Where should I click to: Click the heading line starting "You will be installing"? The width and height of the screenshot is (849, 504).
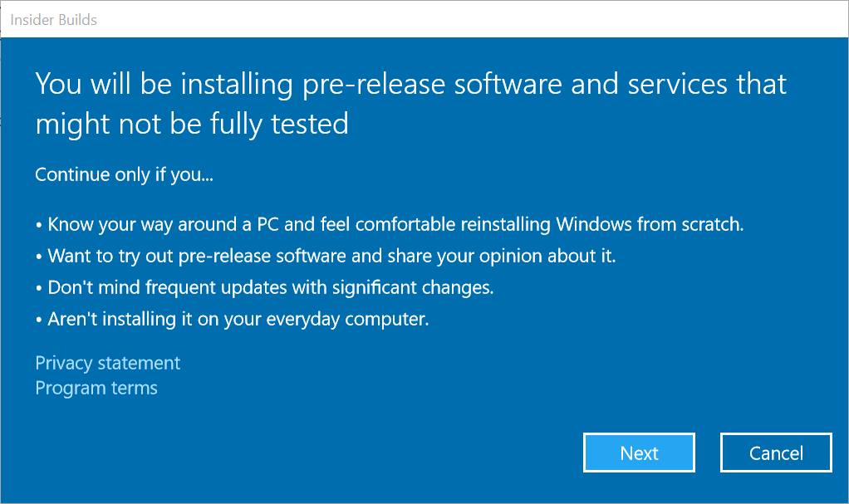pos(410,85)
